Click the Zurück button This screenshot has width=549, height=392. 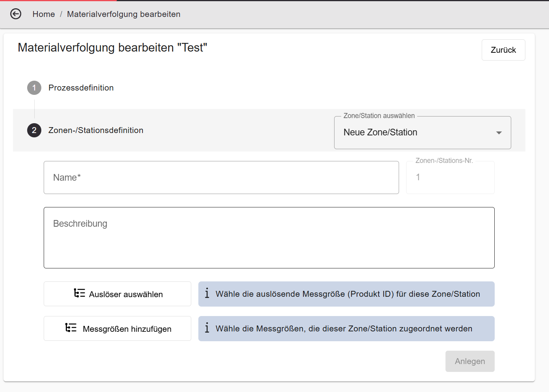click(x=503, y=50)
